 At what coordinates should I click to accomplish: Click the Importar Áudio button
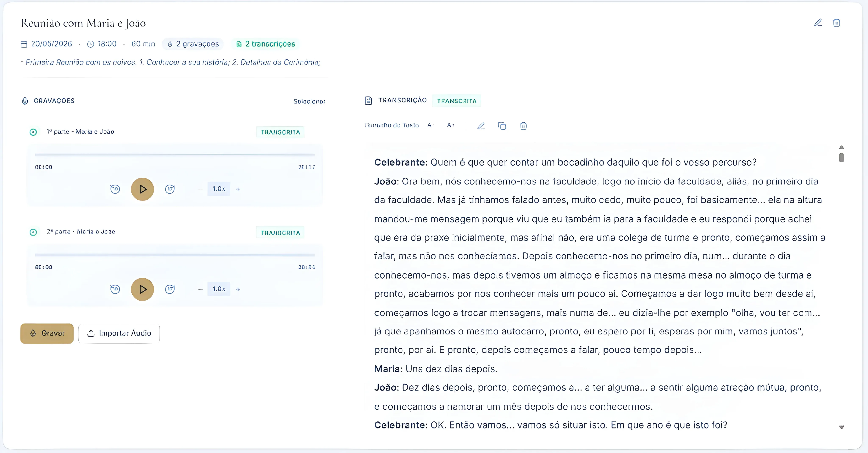119,334
